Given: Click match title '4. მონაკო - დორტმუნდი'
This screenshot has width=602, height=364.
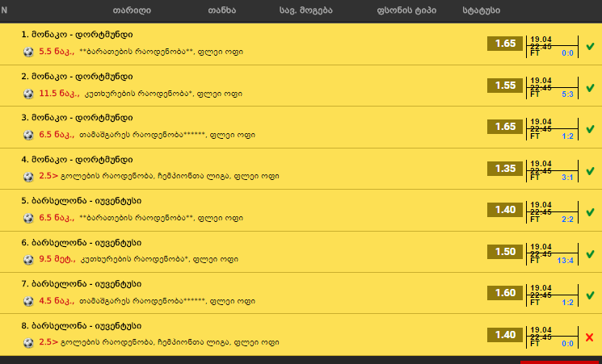Looking at the screenshot, I should 78,160.
